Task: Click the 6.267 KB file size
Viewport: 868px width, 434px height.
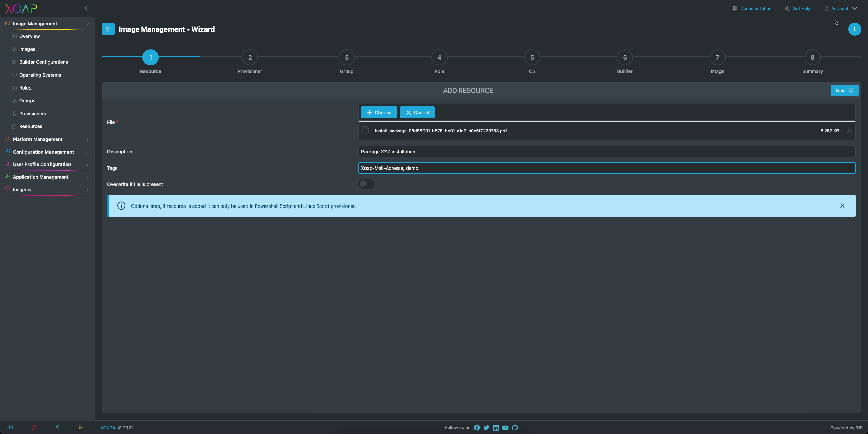Action: tap(830, 131)
